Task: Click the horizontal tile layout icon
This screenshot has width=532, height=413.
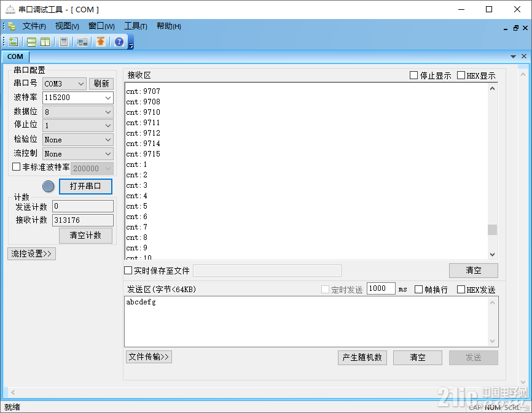Action: coord(31,42)
